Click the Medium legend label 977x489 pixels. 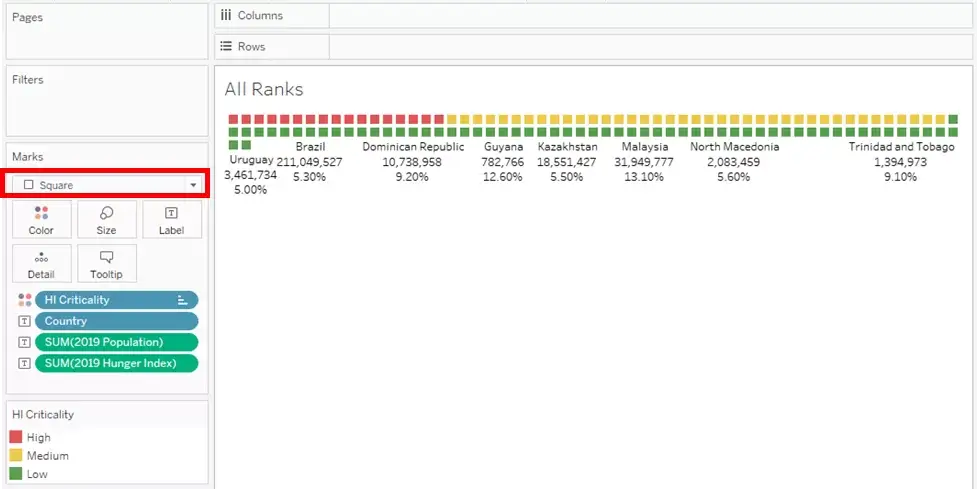point(48,455)
